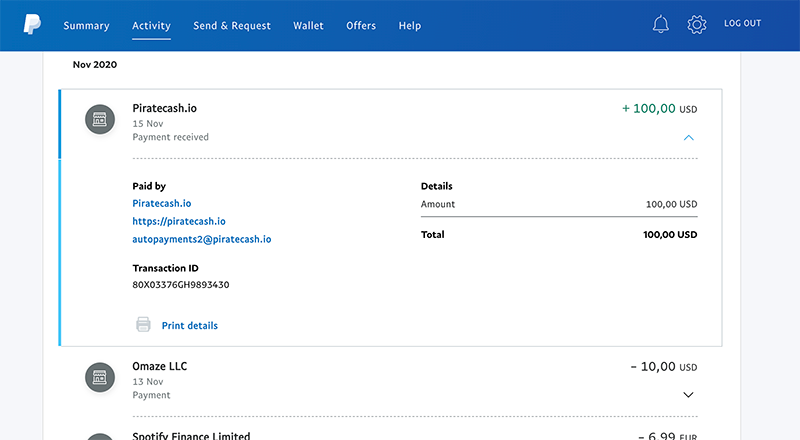Go to the Summary tab
Screen dimensions: 800x440
[x=86, y=26]
